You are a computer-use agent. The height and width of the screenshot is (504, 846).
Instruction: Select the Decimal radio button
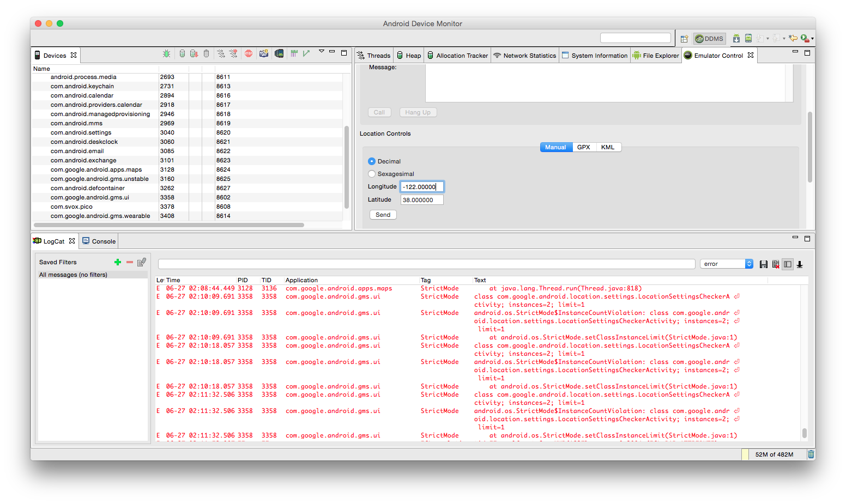click(x=372, y=161)
